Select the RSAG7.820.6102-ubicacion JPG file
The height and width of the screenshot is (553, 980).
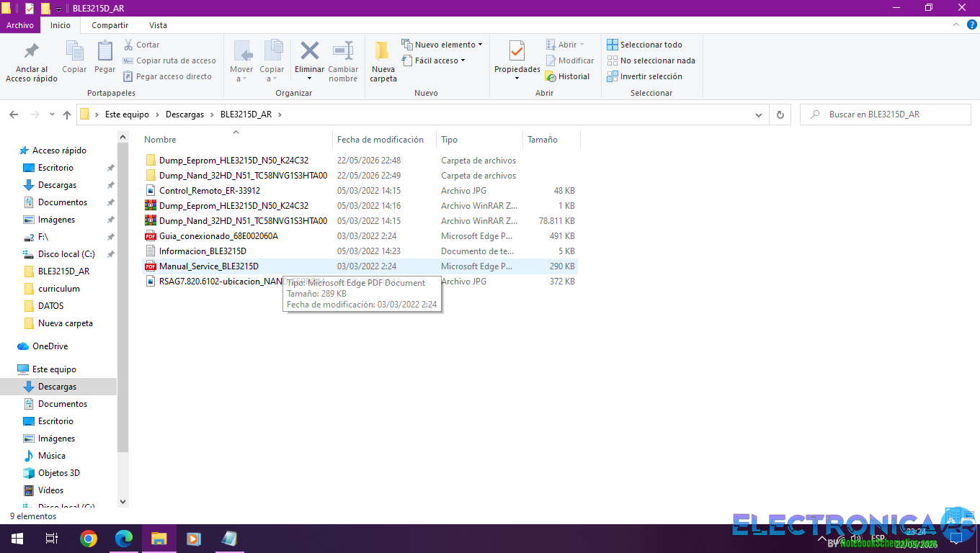coord(214,282)
